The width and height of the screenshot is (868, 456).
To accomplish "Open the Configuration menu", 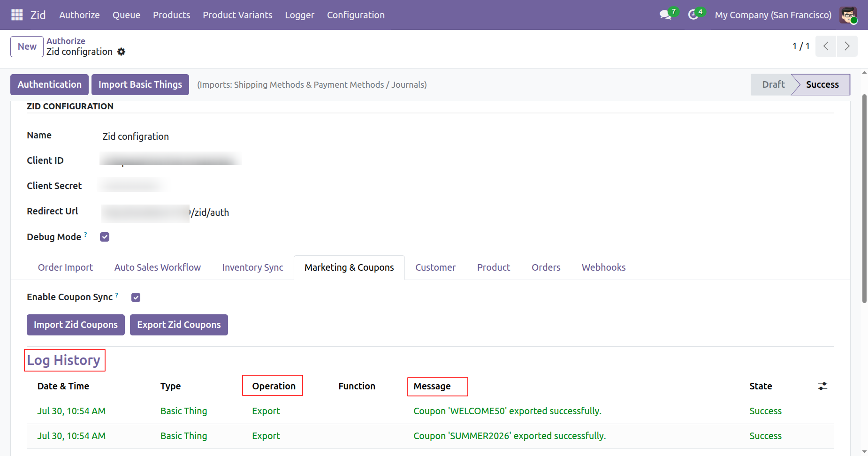I will [356, 15].
